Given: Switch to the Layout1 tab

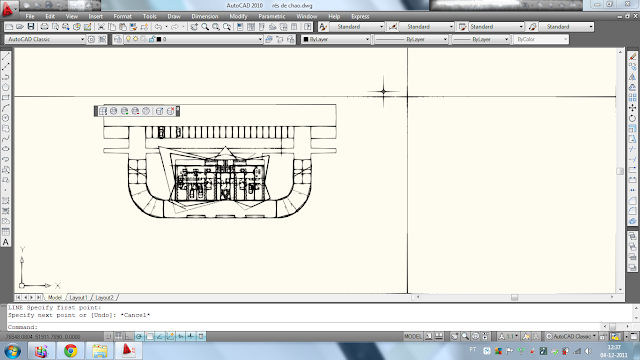Looking at the screenshot, I should click(78, 298).
